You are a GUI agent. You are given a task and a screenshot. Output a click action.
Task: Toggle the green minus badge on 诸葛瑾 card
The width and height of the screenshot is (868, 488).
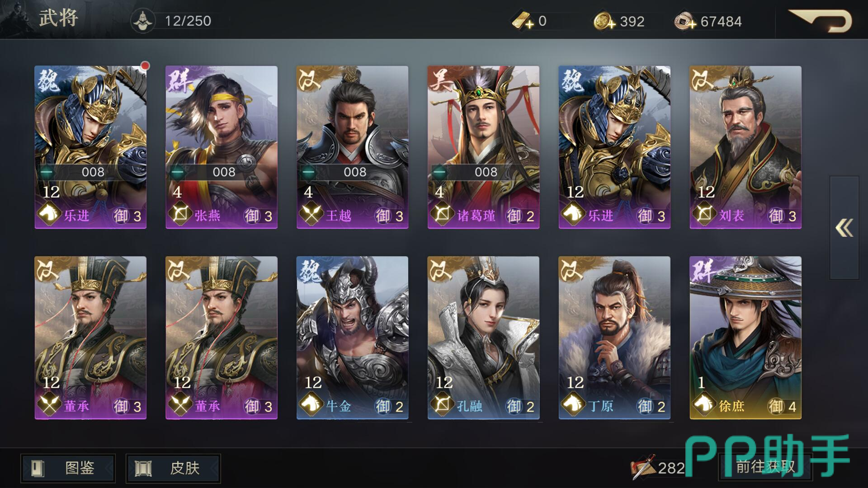pyautogui.click(x=439, y=172)
